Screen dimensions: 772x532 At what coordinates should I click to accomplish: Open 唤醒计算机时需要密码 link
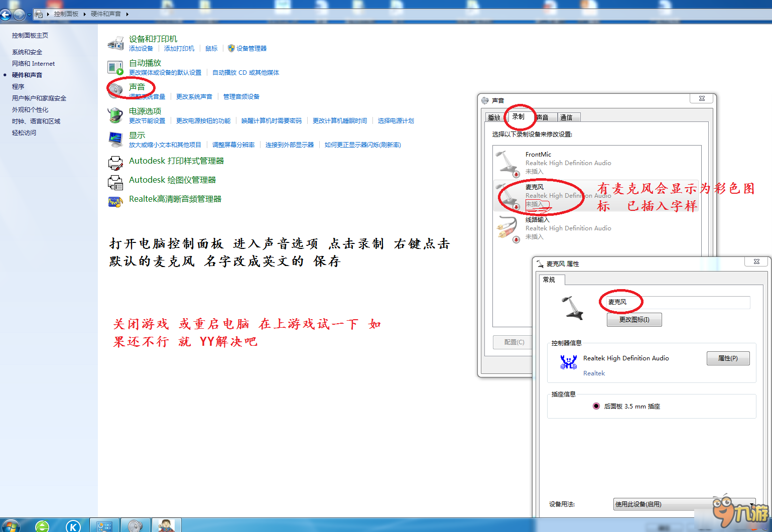pyautogui.click(x=272, y=121)
